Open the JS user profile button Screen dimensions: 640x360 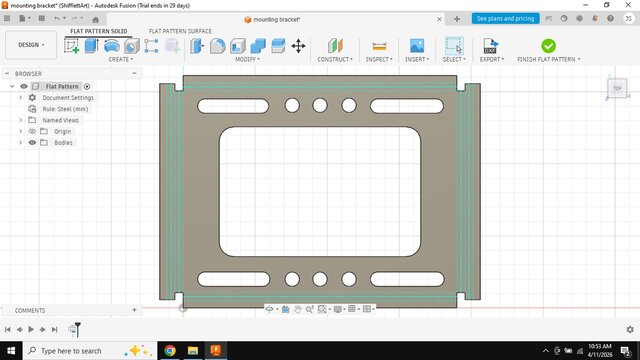[629, 18]
